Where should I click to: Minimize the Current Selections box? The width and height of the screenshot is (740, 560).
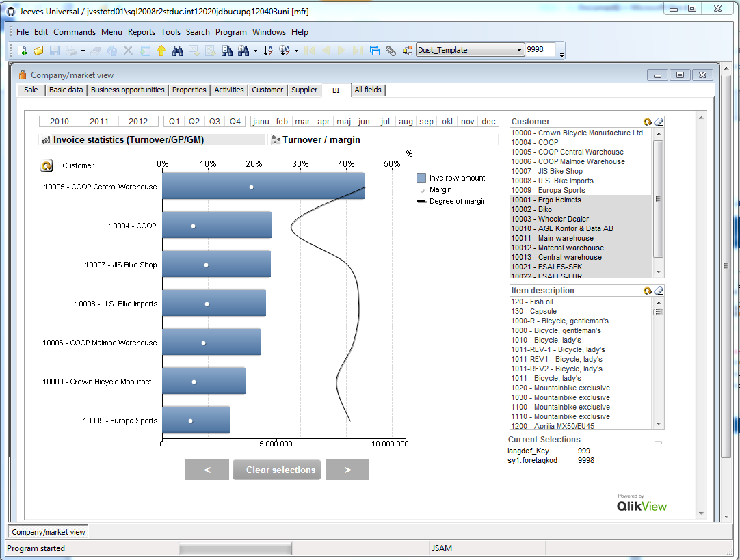click(658, 442)
